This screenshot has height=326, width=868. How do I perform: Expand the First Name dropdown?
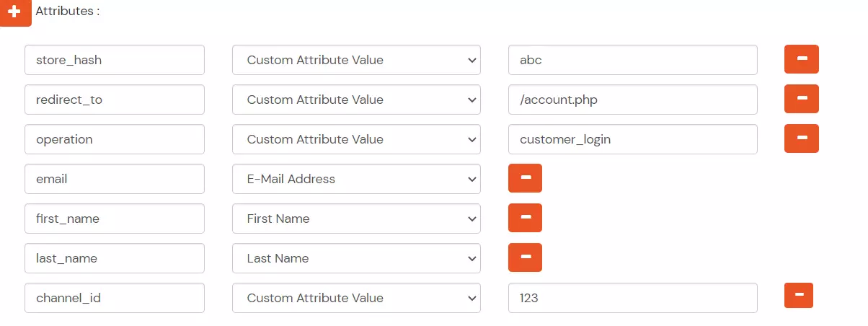(356, 219)
